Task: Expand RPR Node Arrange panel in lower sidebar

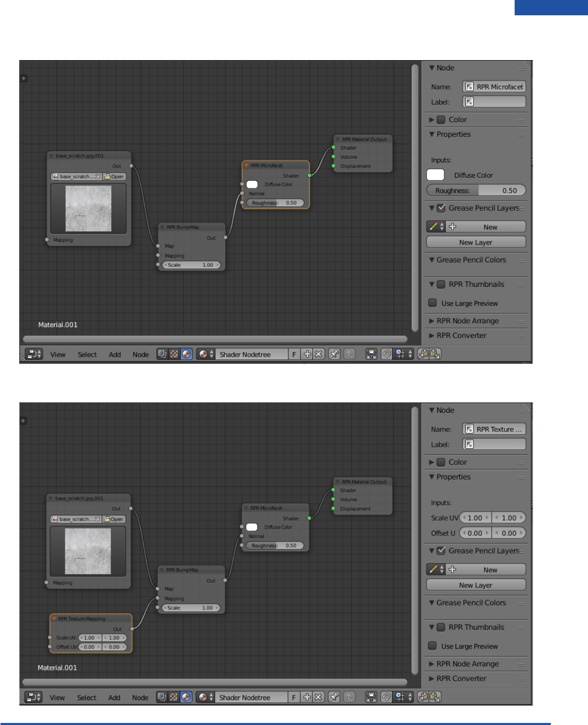Action: click(432, 664)
